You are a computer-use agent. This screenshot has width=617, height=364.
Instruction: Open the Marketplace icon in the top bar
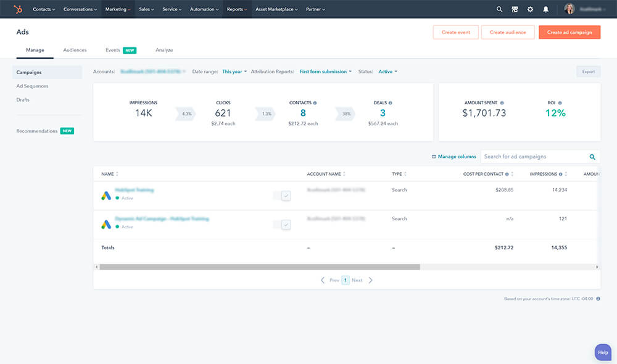tap(515, 9)
